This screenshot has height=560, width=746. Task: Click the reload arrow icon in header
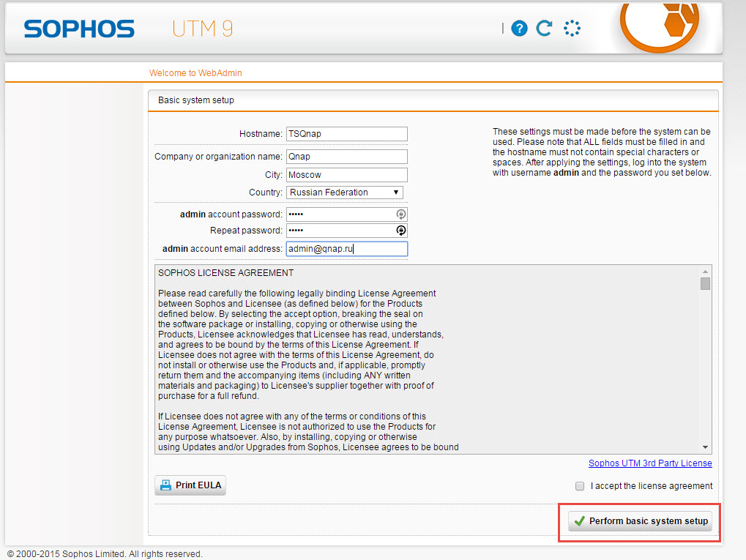pos(544,28)
